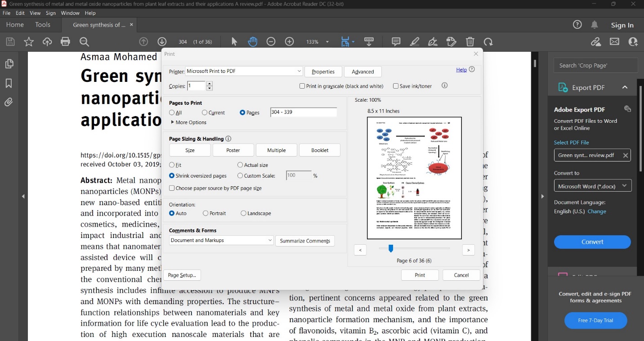Click the print preview page thumbnail
This screenshot has width=644, height=341.
pyautogui.click(x=415, y=178)
